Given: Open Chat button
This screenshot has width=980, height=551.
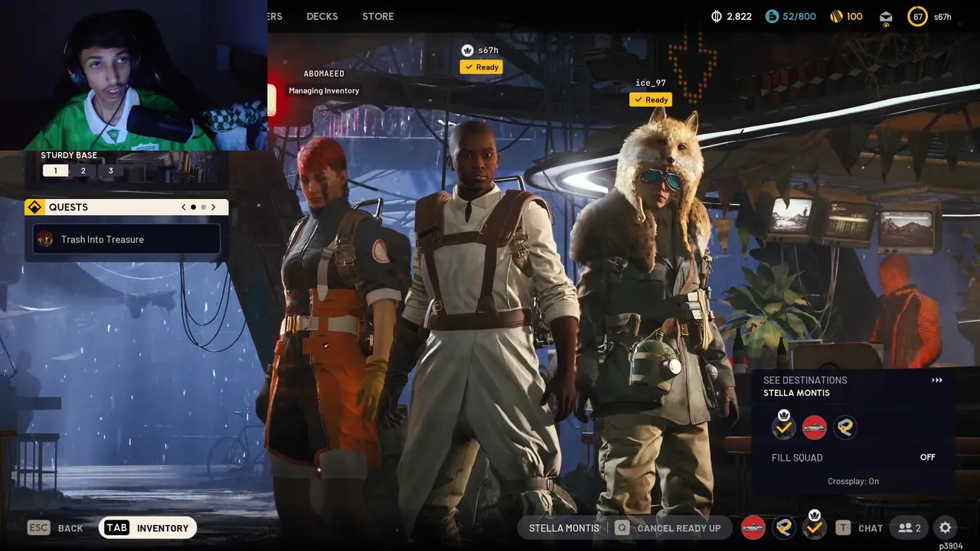Looking at the screenshot, I should (859, 528).
